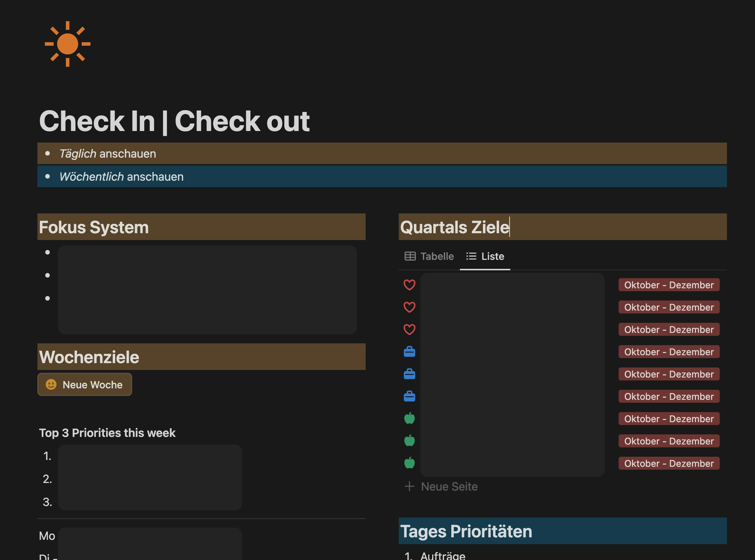Click Oktober - Dezember tag on first briefcase row

(x=669, y=352)
